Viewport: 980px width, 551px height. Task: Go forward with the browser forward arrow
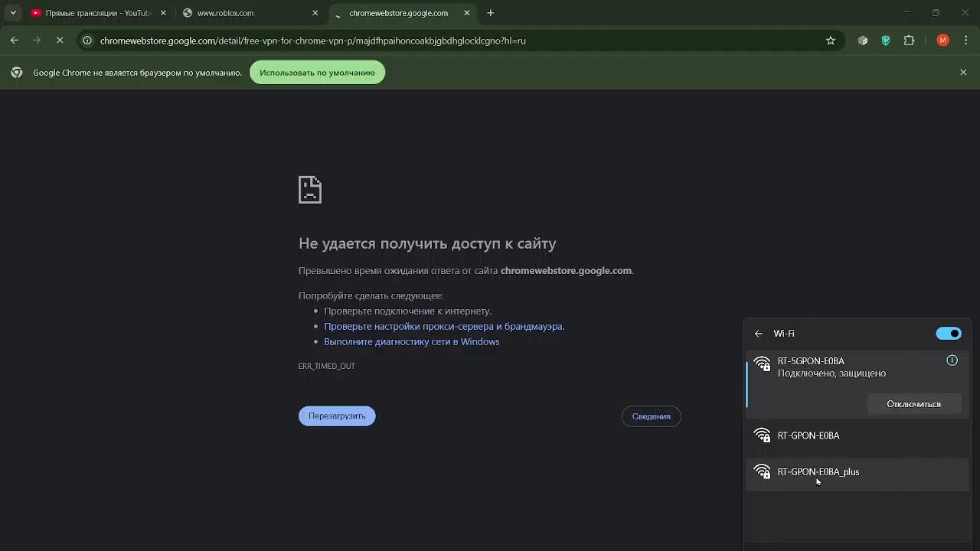coord(37,41)
